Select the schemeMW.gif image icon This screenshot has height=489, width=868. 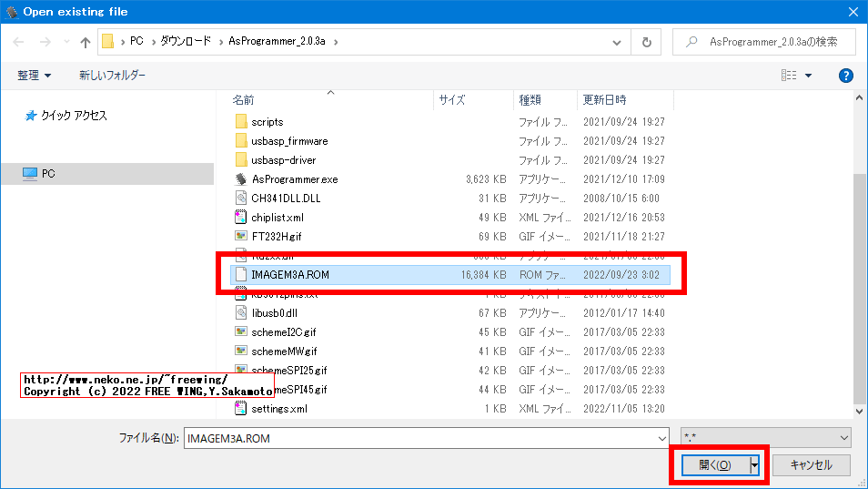(x=241, y=351)
